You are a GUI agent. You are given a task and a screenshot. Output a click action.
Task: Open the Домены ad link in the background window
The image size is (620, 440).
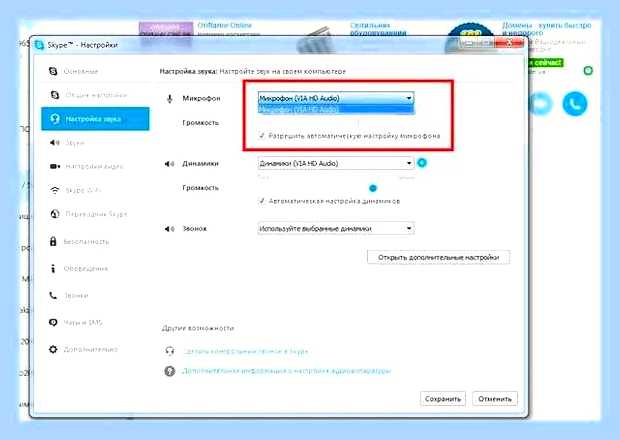pyautogui.click(x=546, y=29)
